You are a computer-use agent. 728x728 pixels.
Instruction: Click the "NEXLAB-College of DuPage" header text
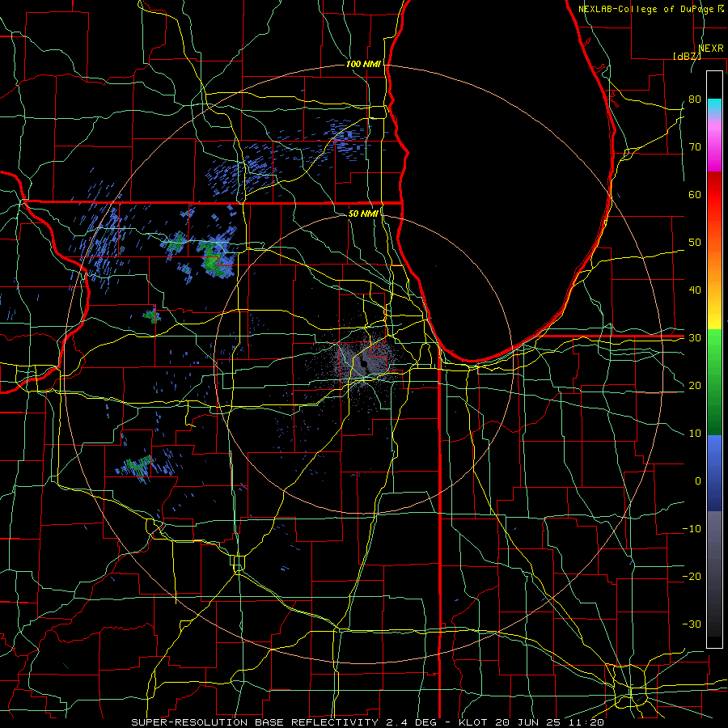(646, 9)
